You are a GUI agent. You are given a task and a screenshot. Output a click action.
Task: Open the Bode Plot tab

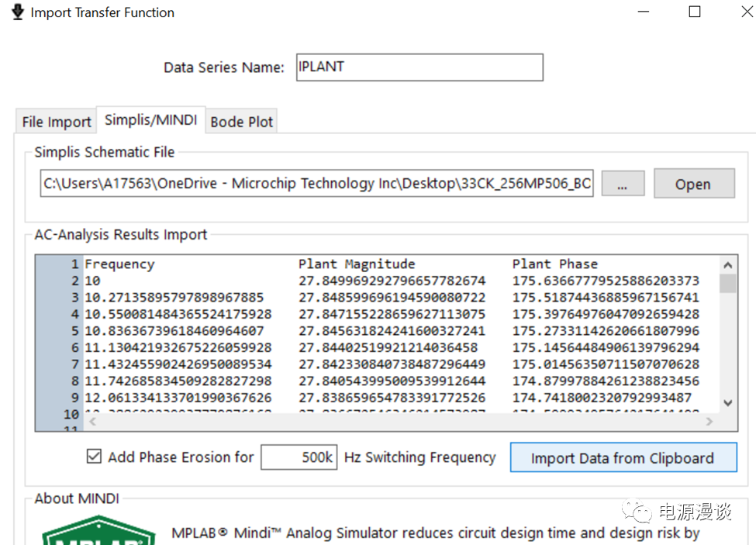click(x=242, y=122)
